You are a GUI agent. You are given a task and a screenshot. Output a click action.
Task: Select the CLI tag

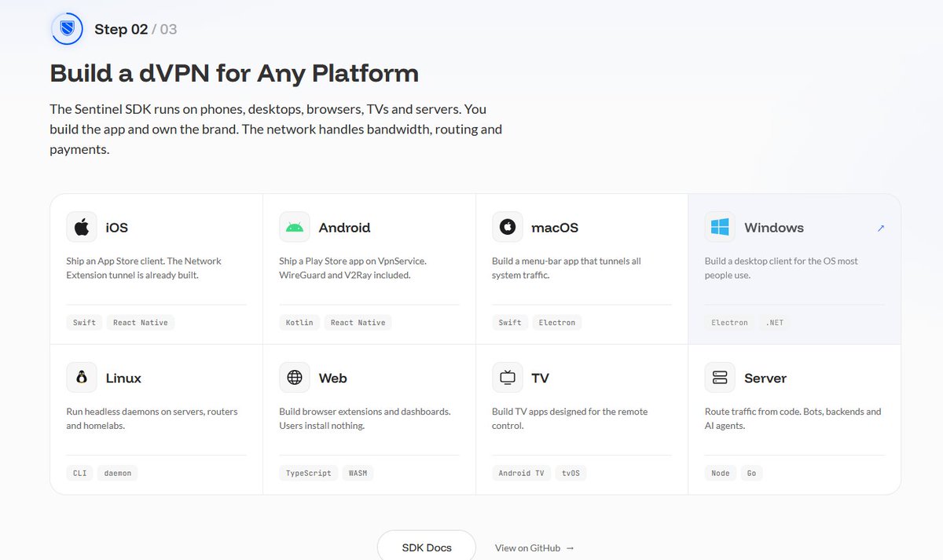[x=80, y=474]
